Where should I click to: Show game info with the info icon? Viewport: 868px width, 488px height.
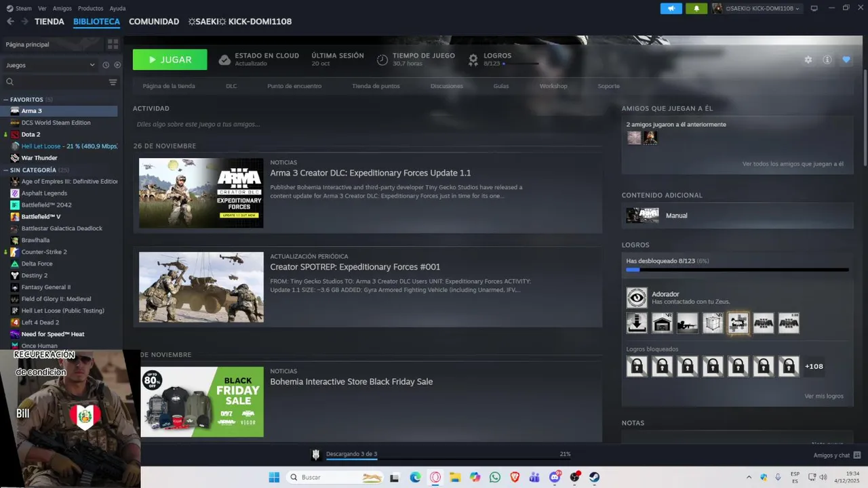(827, 60)
